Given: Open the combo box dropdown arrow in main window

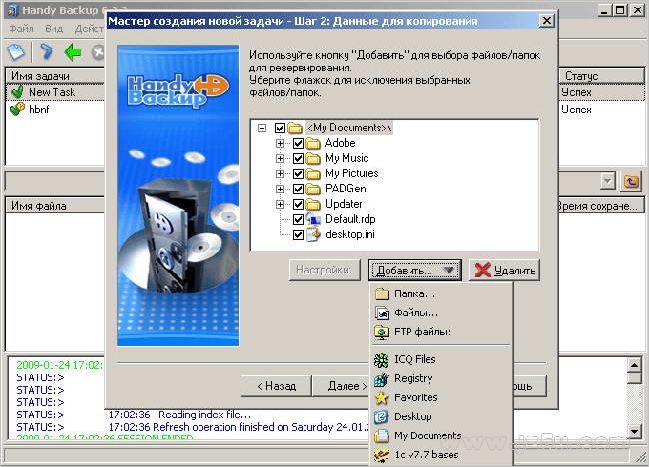Looking at the screenshot, I should pos(608,181).
